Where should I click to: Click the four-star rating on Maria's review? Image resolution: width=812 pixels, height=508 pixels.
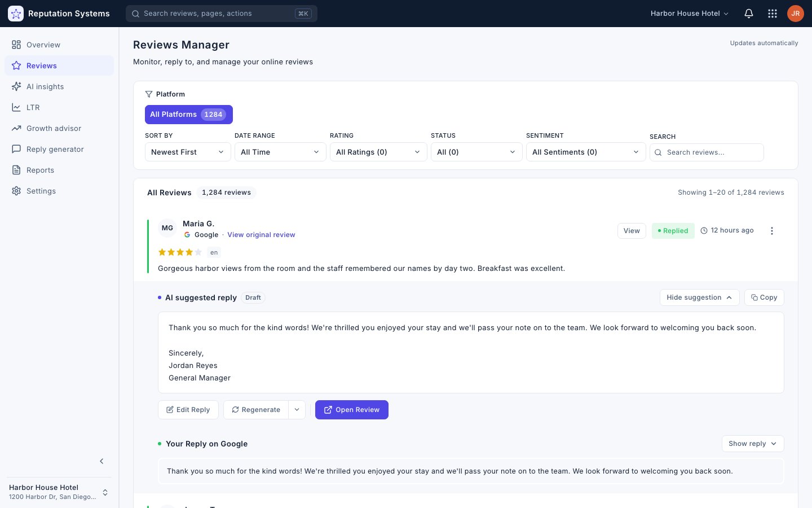pyautogui.click(x=180, y=252)
